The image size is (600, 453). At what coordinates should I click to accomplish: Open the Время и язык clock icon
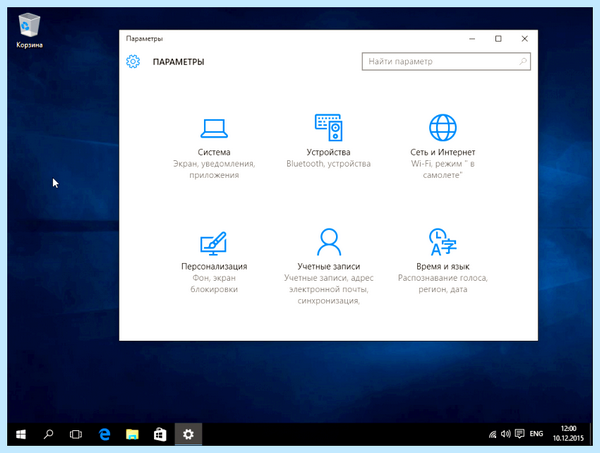(x=443, y=242)
